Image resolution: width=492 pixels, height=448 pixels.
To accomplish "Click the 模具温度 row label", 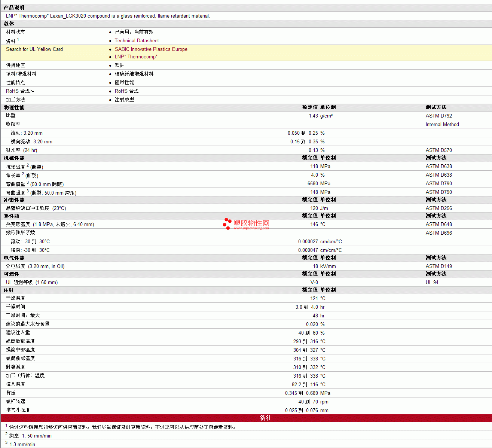I will click(16, 384).
